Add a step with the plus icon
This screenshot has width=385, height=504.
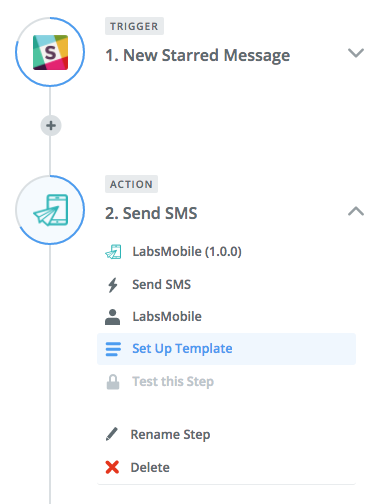coord(51,126)
